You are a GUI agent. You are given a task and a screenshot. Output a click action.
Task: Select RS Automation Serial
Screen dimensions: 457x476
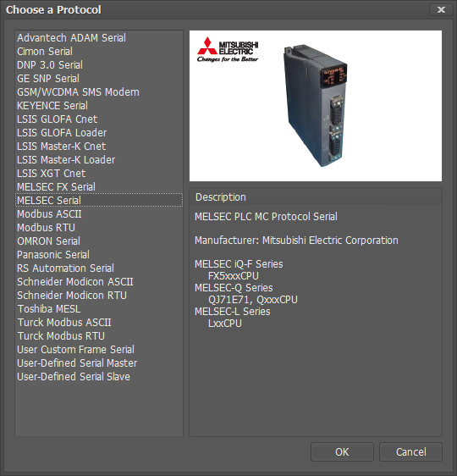pos(99,268)
